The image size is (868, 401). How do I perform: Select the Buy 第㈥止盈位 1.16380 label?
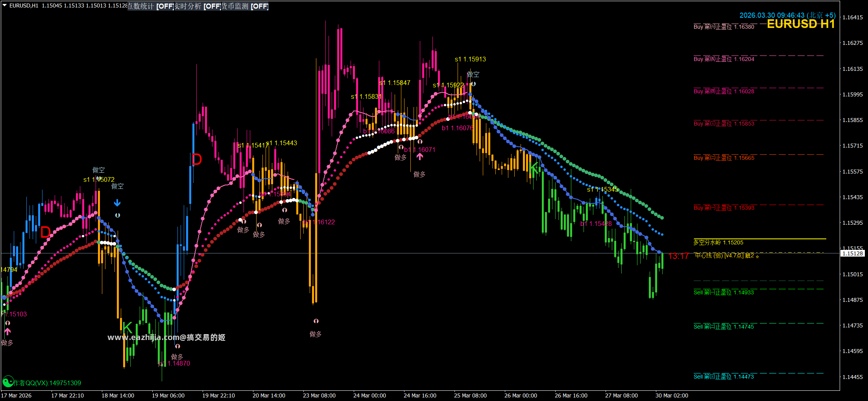coord(724,27)
